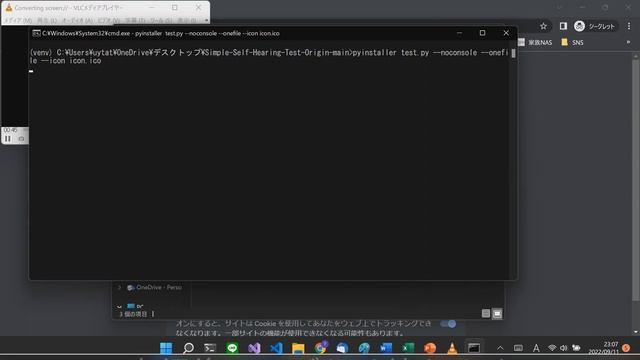Open Visual Studio from the taskbar
This screenshot has width=640, height=360.
pos(254,348)
